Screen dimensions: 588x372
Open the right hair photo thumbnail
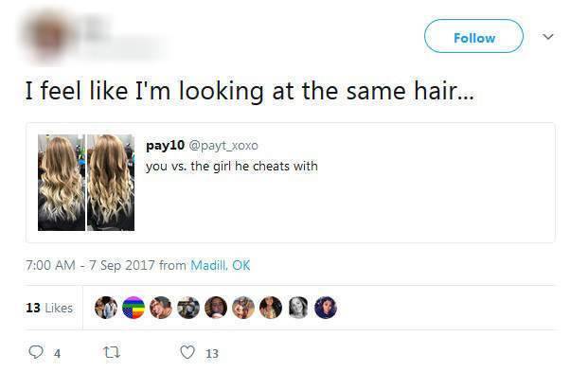click(x=111, y=183)
